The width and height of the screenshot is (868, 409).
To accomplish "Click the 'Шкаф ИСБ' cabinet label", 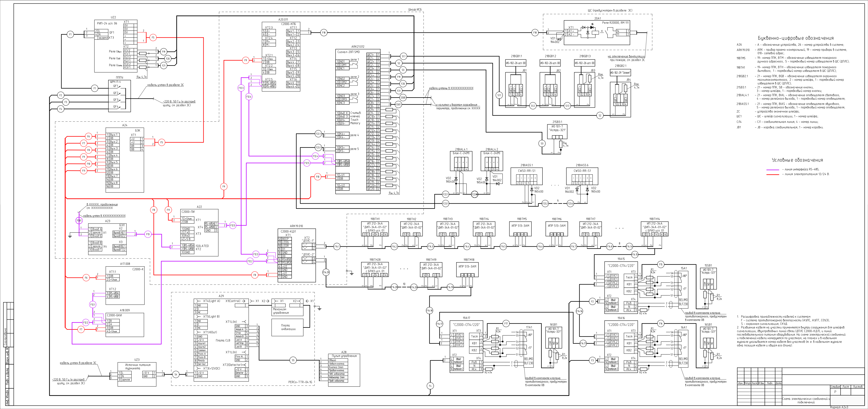I will pos(415,9).
